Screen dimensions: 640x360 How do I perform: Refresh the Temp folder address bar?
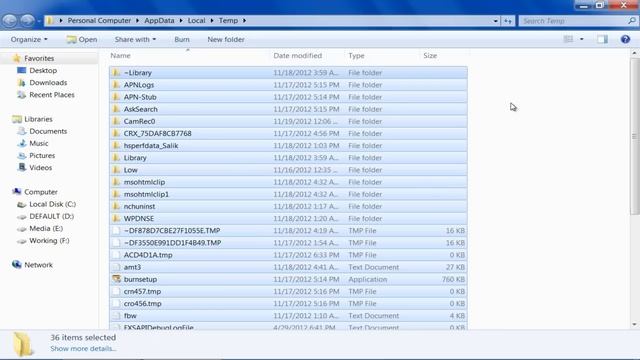click(508, 21)
